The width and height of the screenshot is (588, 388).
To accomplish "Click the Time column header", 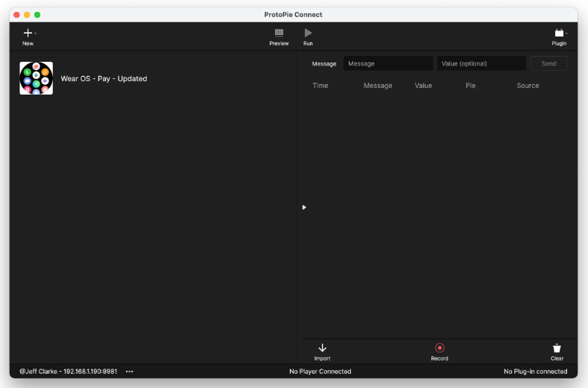I will (320, 86).
